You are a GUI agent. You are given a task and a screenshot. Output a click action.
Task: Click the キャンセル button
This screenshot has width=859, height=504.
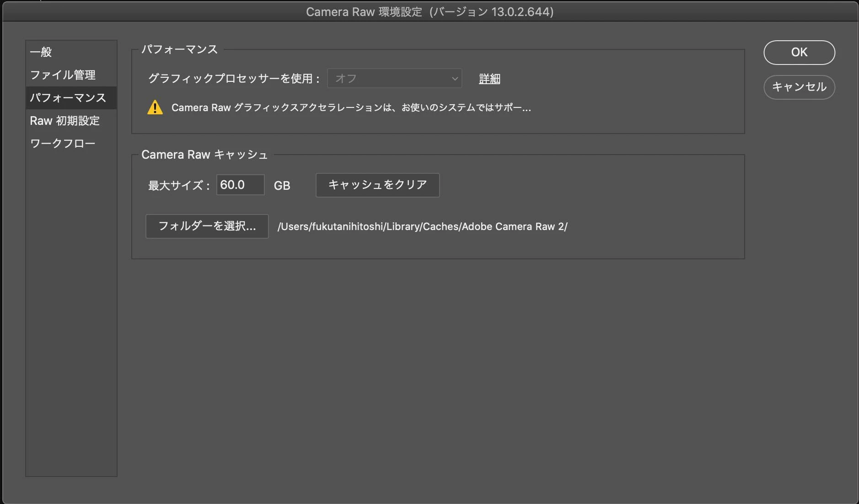point(799,87)
